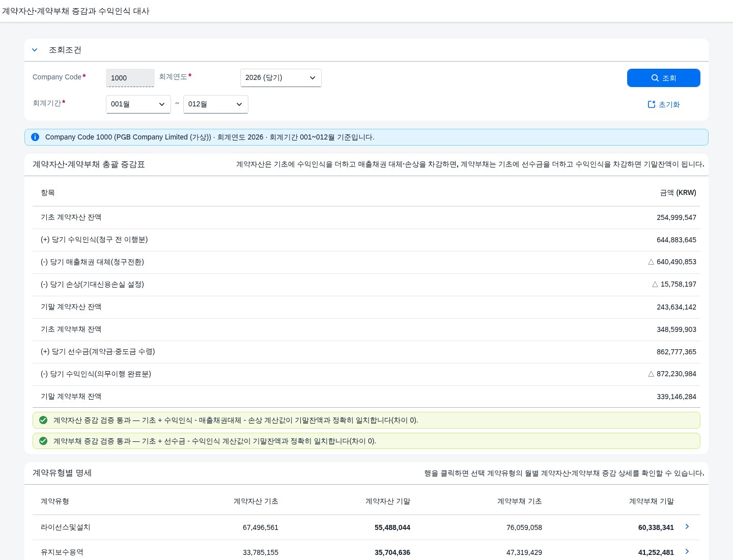Click the green check icon for 계약부채 증감 검증
The width and height of the screenshot is (733, 560).
[43, 441]
